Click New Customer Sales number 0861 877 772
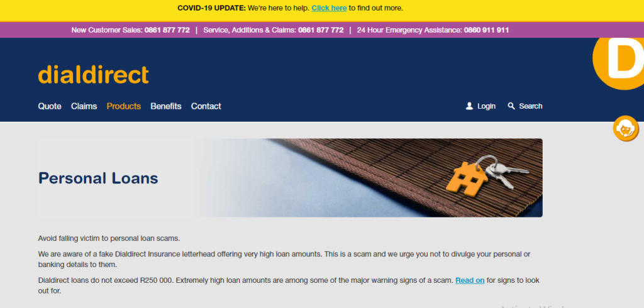Image resolution: width=644 pixels, height=308 pixels. point(167,30)
